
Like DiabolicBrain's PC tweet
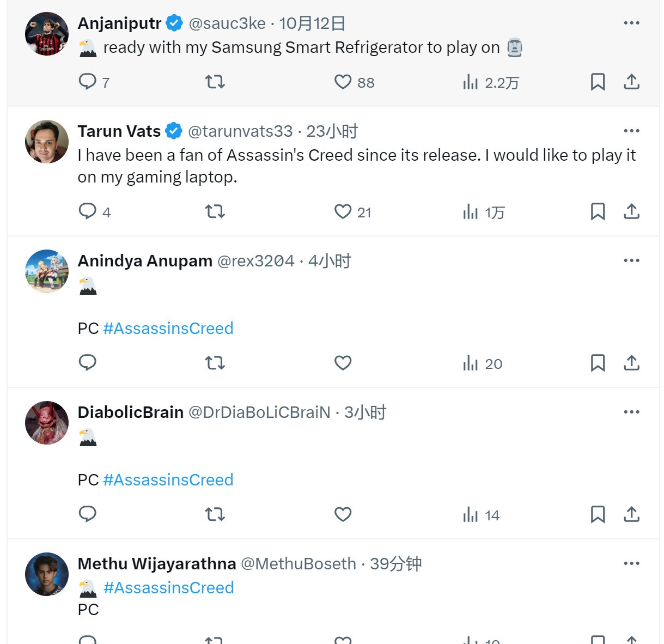[x=343, y=514]
